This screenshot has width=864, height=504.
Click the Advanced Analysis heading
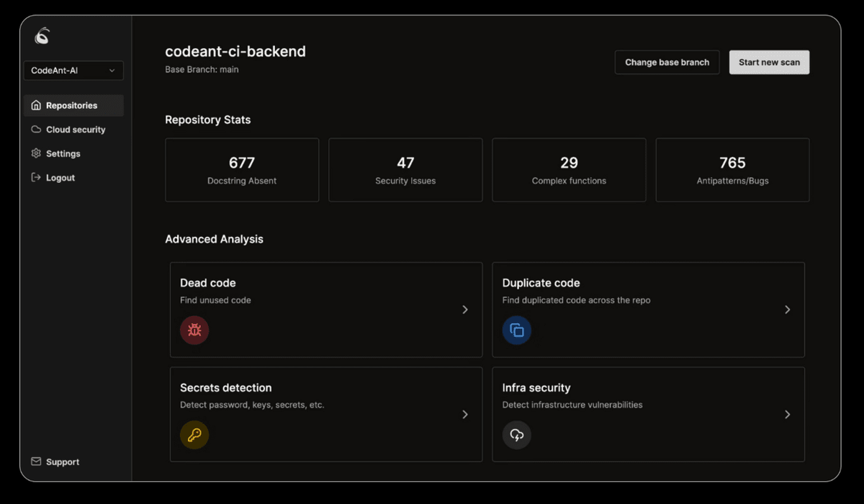coord(214,239)
